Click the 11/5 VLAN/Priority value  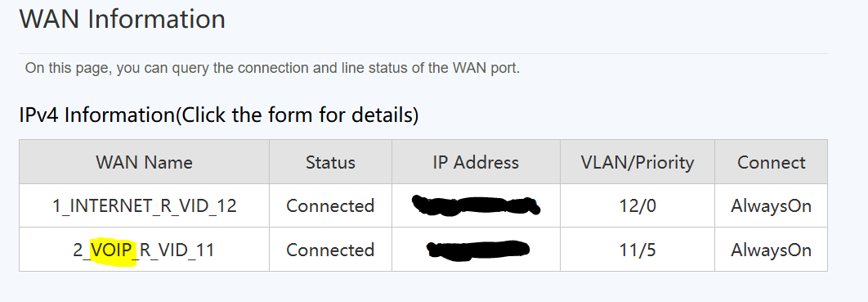pyautogui.click(x=638, y=250)
